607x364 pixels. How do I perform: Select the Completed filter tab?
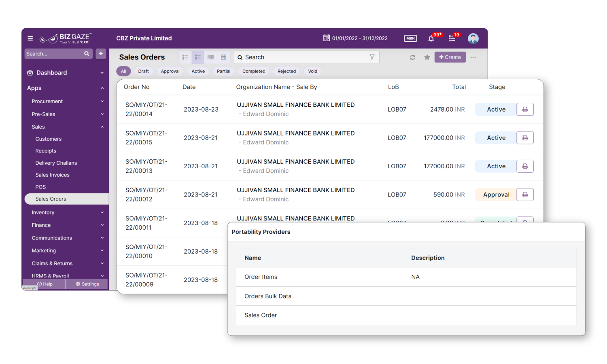coord(254,71)
